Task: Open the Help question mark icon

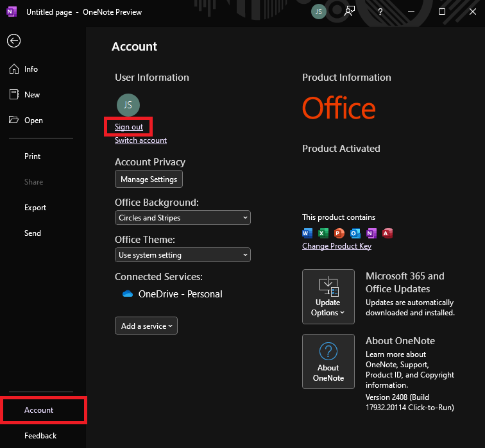Action: (380, 12)
